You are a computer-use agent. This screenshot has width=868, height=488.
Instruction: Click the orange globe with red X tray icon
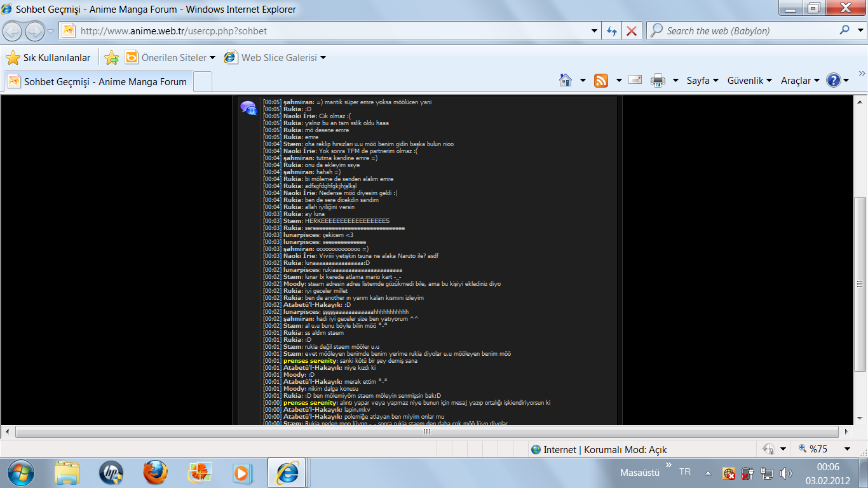(729, 473)
